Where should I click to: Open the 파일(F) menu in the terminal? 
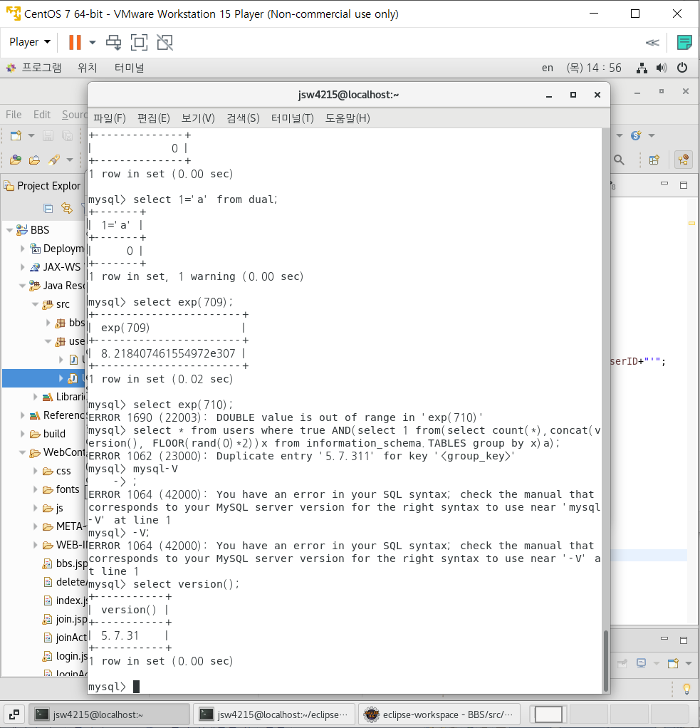click(108, 118)
